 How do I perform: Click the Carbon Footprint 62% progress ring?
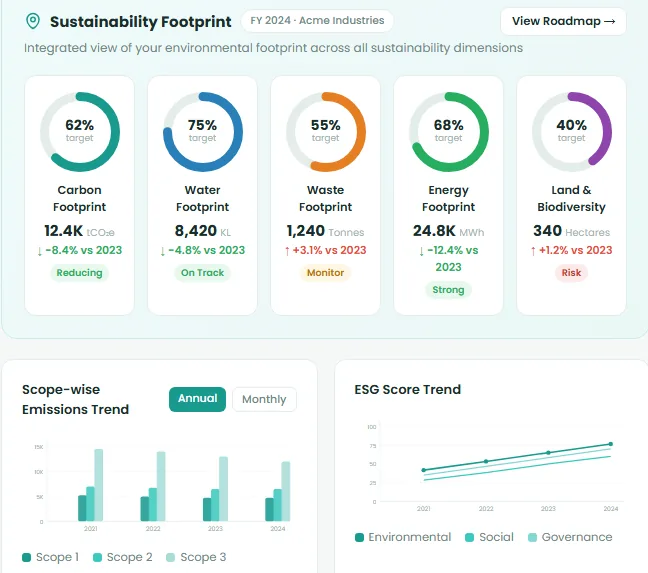(x=80, y=132)
